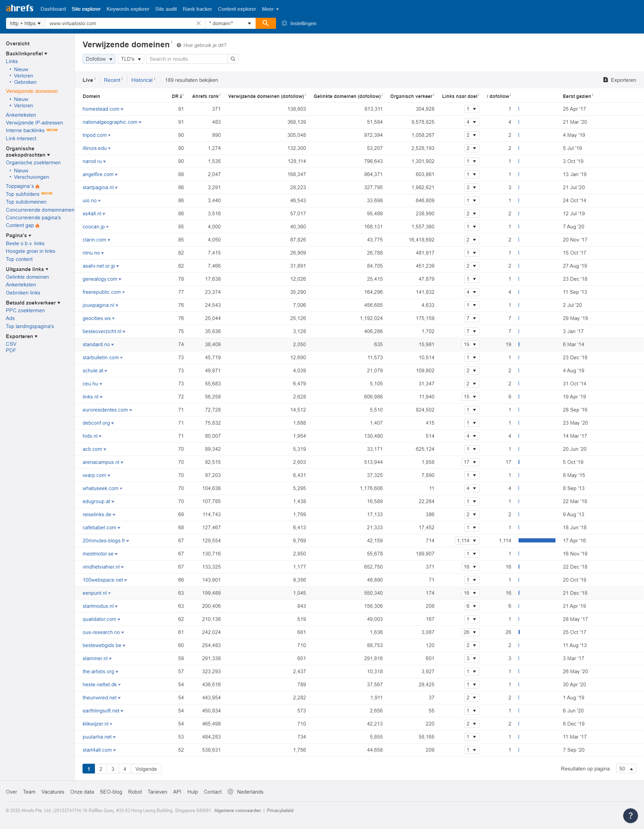Click PPC zoektermen in the sidebar
Image resolution: width=644 pixels, height=829 pixels.
(25, 311)
